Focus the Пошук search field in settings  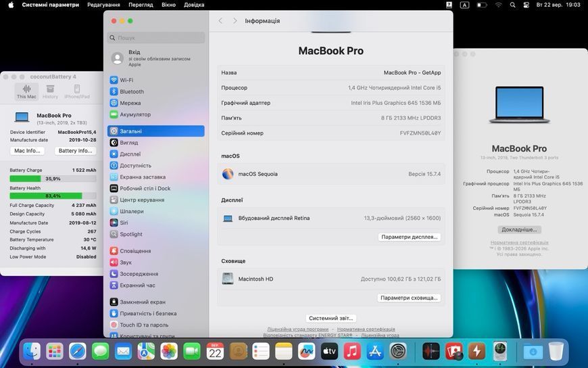pos(156,38)
